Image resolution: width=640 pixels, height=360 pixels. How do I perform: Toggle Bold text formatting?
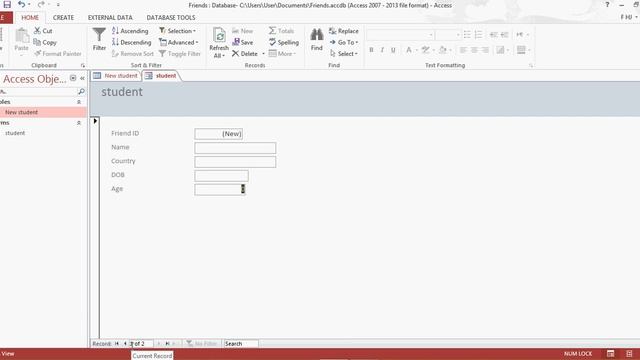tap(371, 50)
